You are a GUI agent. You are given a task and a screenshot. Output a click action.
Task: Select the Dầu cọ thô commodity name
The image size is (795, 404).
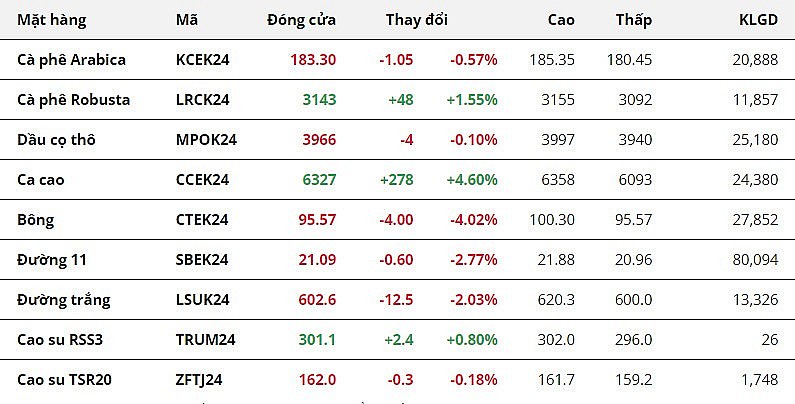click(x=57, y=140)
